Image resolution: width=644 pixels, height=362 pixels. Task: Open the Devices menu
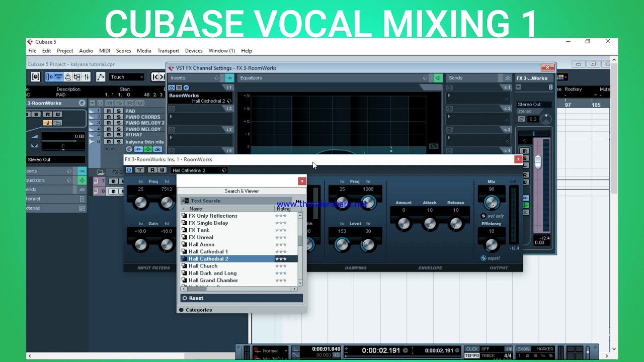(x=194, y=51)
